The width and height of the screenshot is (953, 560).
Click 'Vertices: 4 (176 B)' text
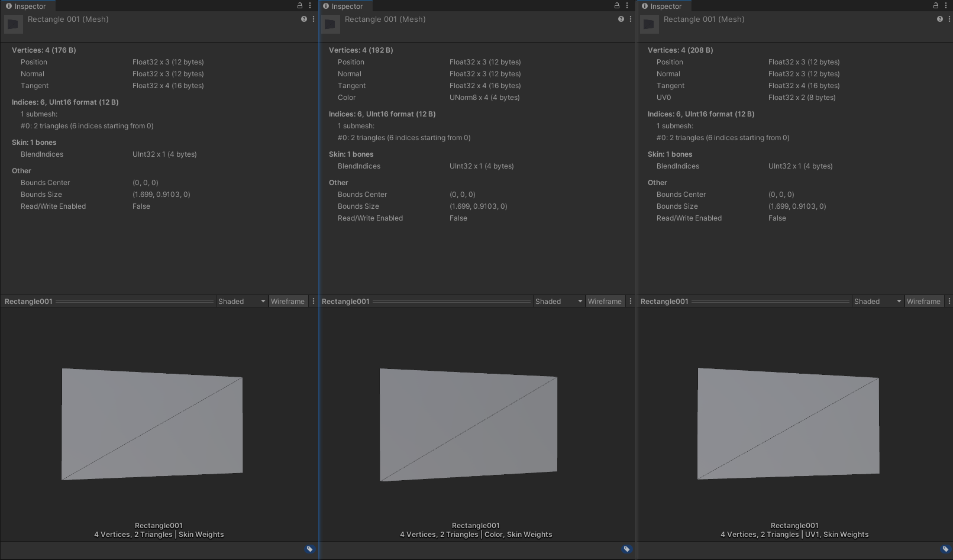44,50
